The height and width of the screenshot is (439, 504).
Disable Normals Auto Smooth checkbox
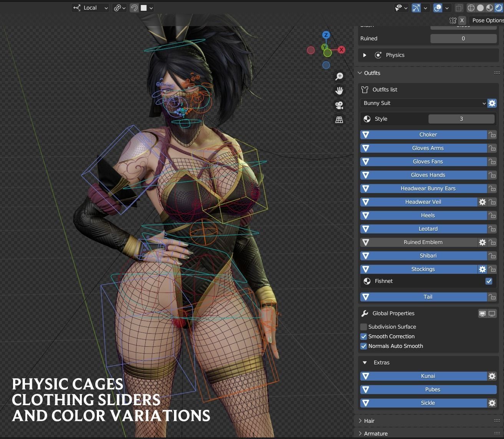[363, 346]
